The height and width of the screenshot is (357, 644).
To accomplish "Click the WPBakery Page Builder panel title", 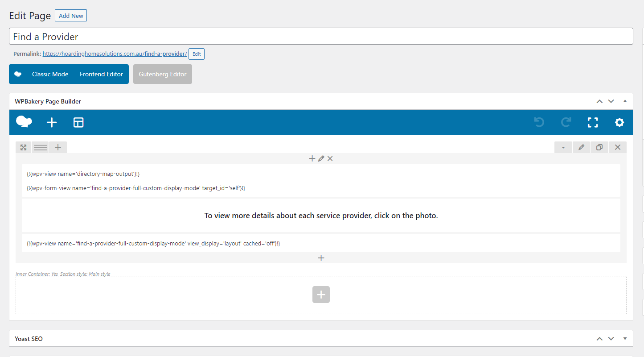I will click(48, 101).
